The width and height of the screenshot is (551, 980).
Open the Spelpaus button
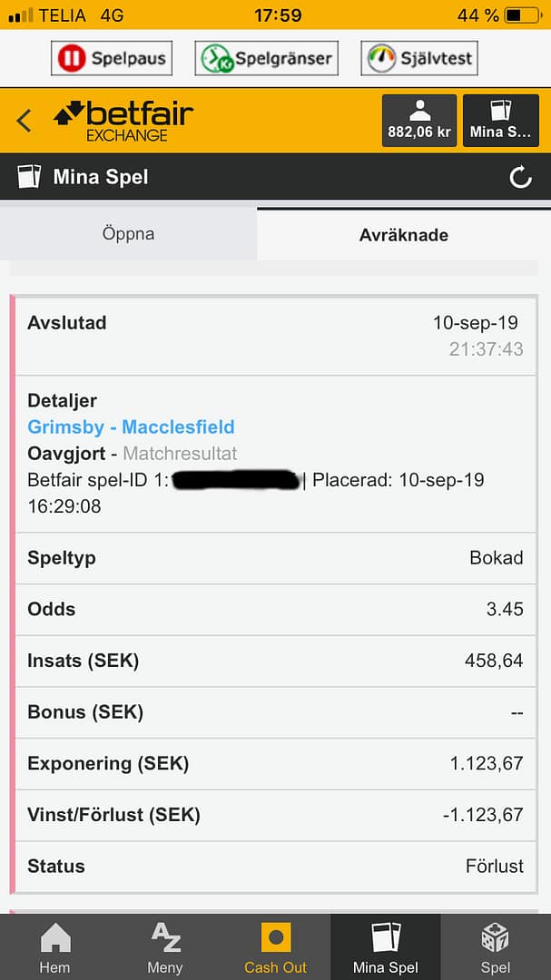coord(112,58)
